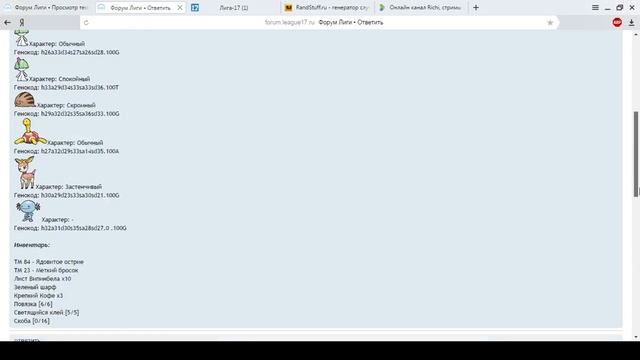Click the blue Wooper pokemon sprite
The height and width of the screenshot is (360, 640).
coord(28,211)
